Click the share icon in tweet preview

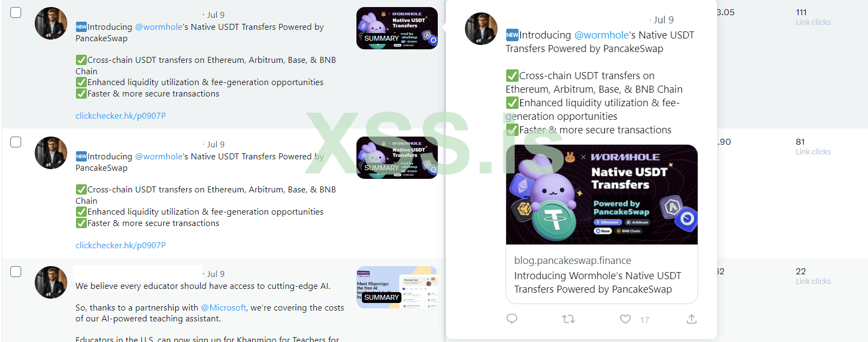pyautogui.click(x=692, y=319)
